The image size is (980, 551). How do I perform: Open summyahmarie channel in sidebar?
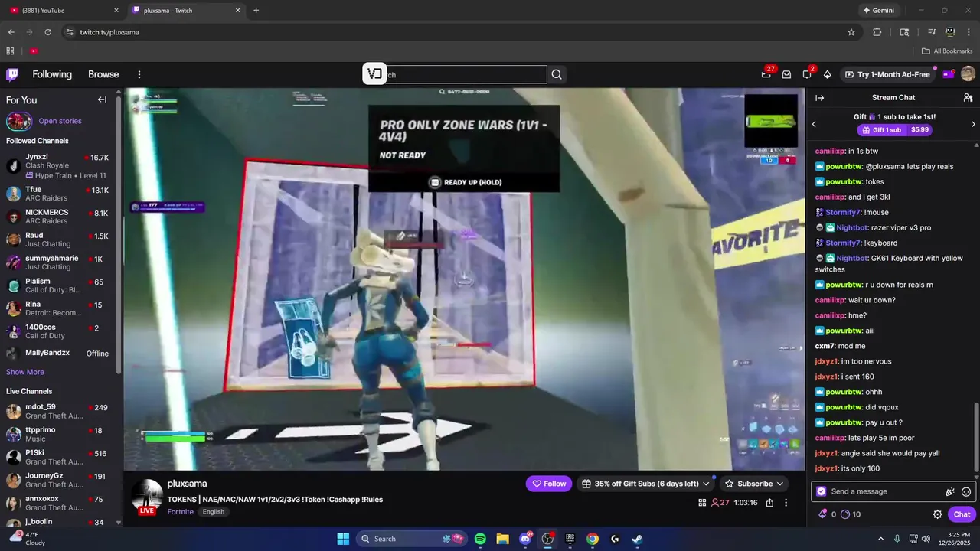(x=58, y=262)
